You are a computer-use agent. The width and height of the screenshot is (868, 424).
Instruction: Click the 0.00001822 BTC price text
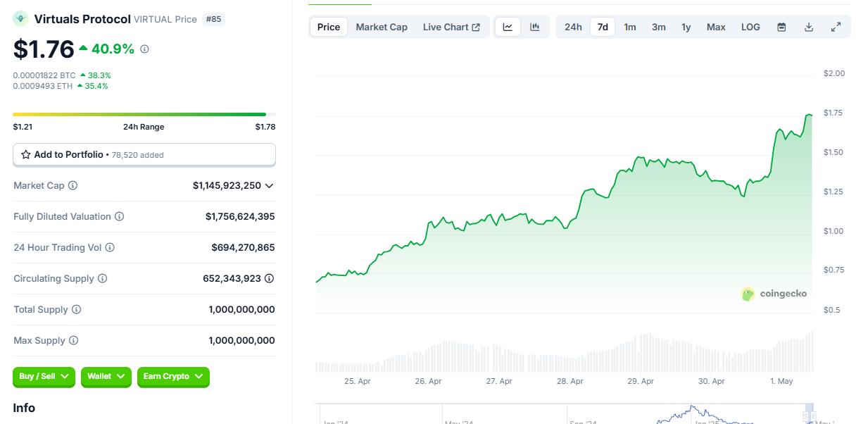click(x=44, y=75)
